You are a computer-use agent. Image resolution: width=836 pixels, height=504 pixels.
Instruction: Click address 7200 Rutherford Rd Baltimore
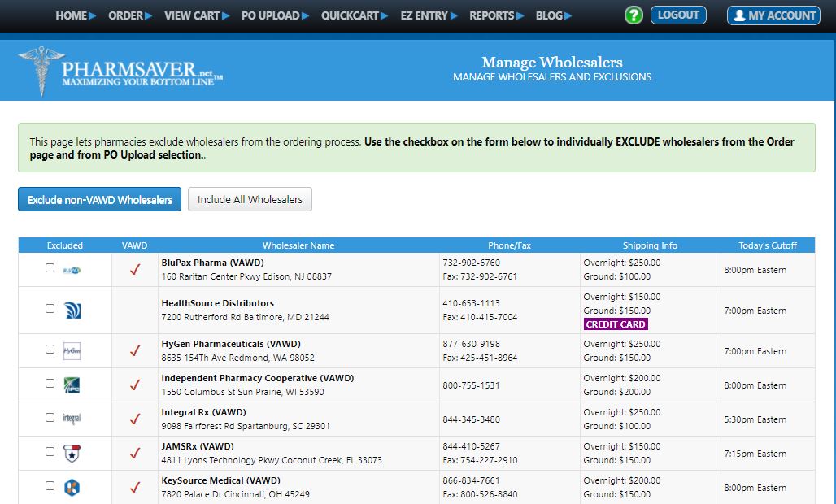pos(246,317)
